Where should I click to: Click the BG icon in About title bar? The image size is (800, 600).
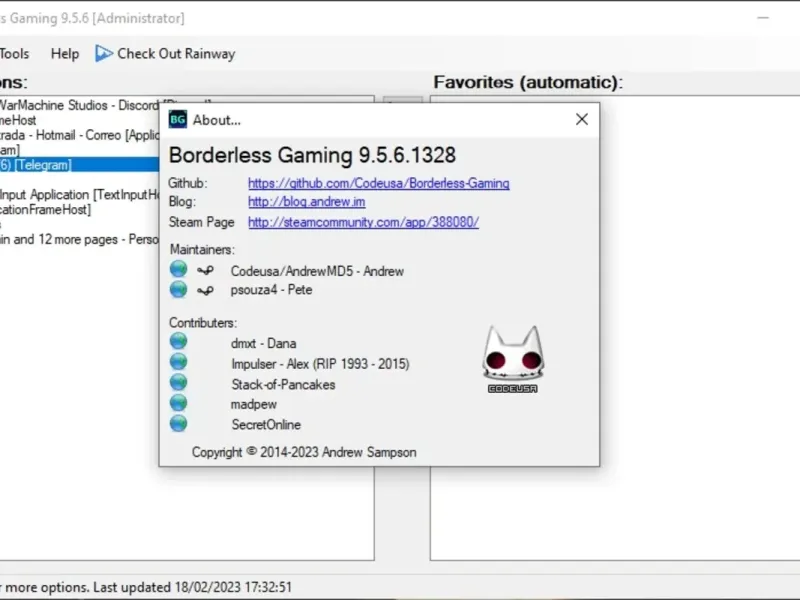pos(178,119)
